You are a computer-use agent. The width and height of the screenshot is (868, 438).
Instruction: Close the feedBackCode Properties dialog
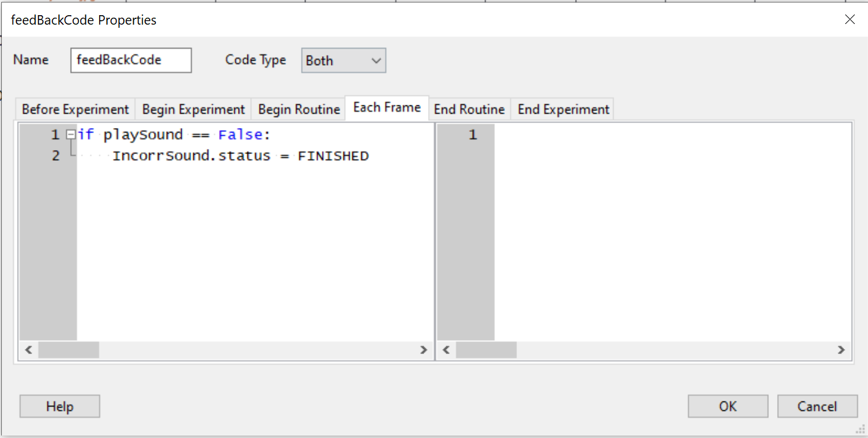point(850,20)
